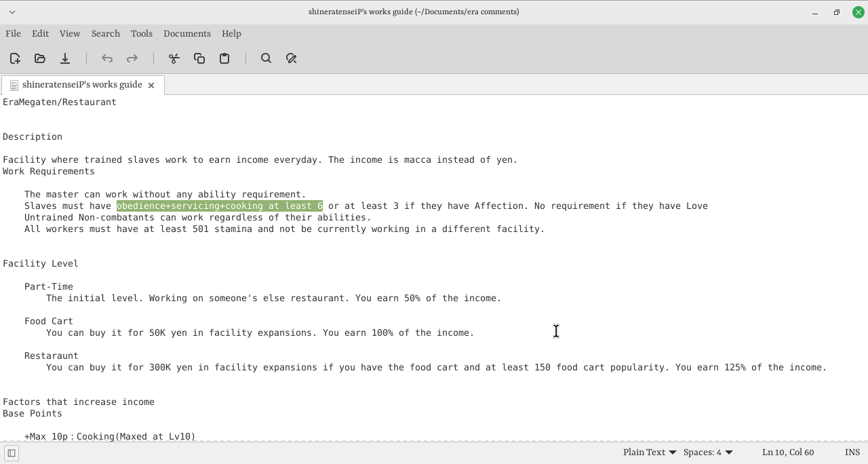Click the "Part-Time" line
The height and width of the screenshot is (464, 868).
[x=49, y=286]
